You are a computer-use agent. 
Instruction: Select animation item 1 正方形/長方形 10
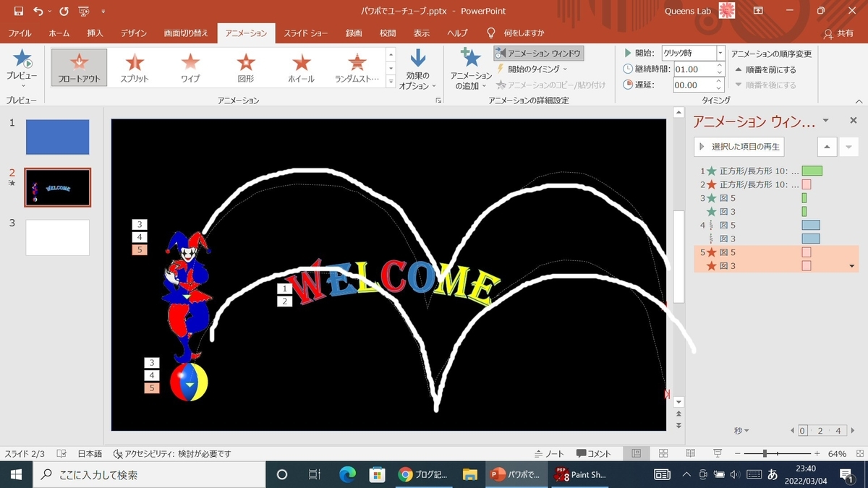[x=776, y=171]
